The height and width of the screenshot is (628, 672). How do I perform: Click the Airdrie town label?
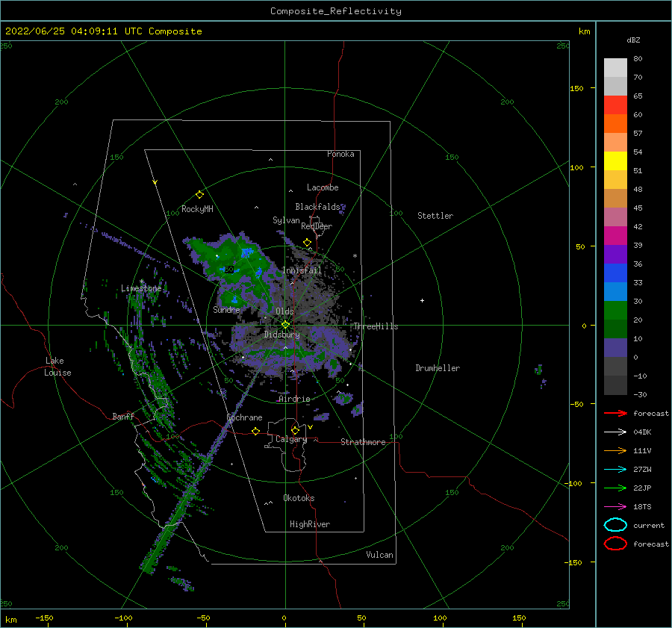coord(294,399)
